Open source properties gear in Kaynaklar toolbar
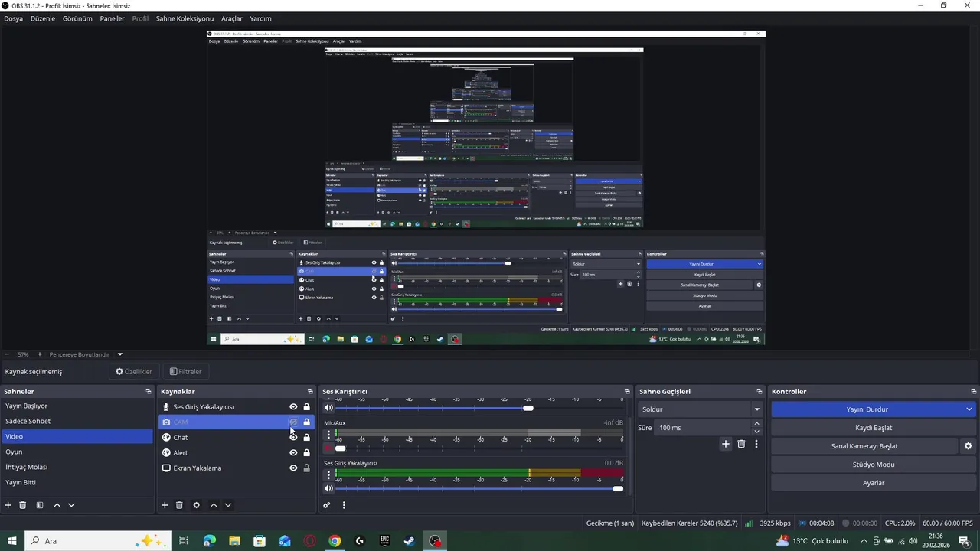This screenshot has width=980, height=551. pyautogui.click(x=196, y=505)
